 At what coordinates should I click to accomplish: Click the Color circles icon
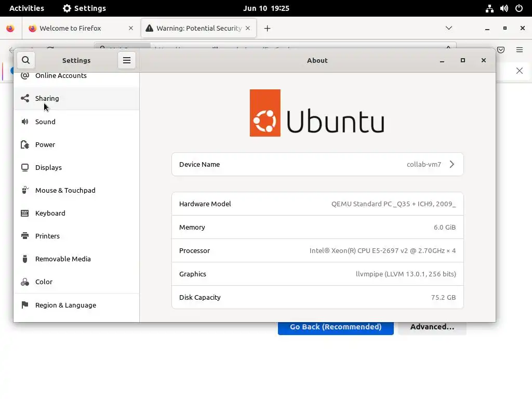coord(25,282)
